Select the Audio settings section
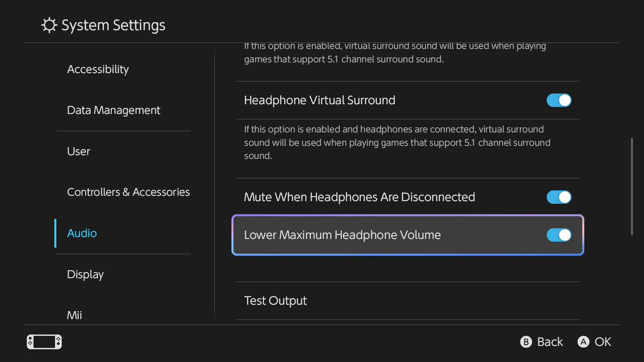The height and width of the screenshot is (362, 644). pyautogui.click(x=82, y=233)
